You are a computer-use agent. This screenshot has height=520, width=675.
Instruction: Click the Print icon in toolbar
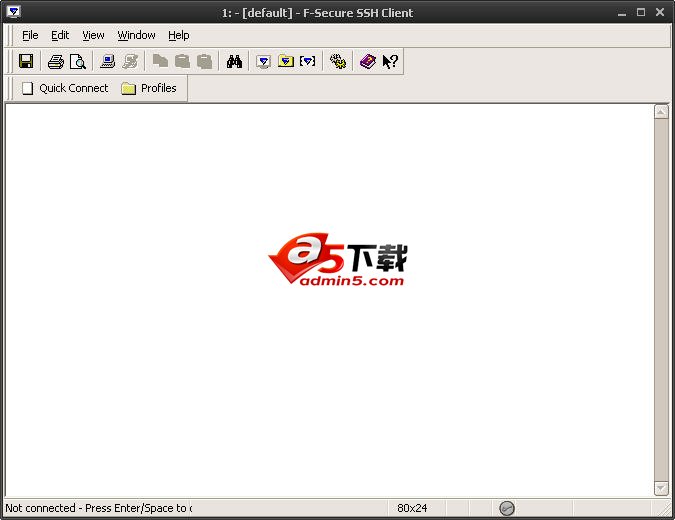coord(56,62)
